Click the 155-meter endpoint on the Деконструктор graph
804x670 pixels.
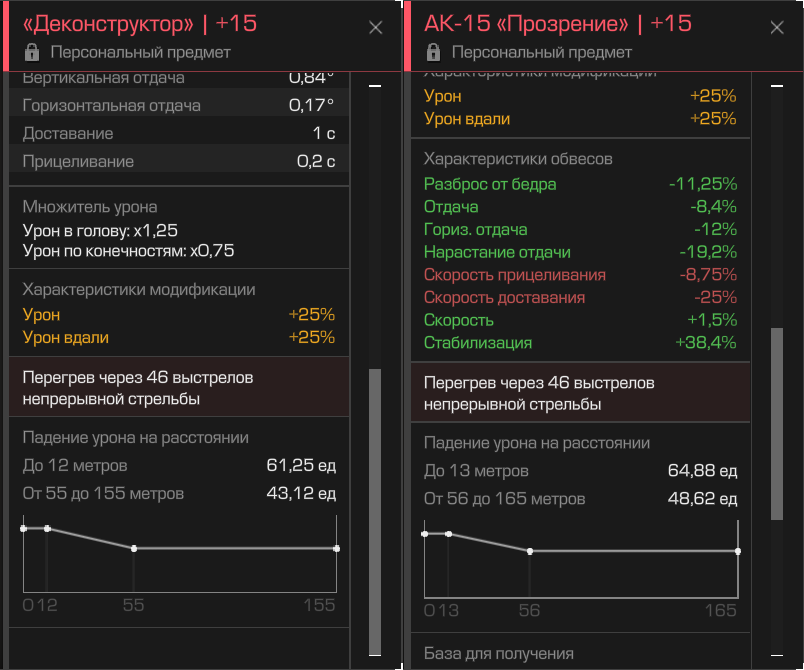336,548
